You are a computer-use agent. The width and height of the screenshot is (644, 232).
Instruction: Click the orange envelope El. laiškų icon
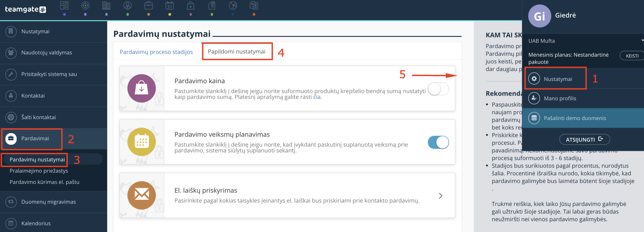142,195
